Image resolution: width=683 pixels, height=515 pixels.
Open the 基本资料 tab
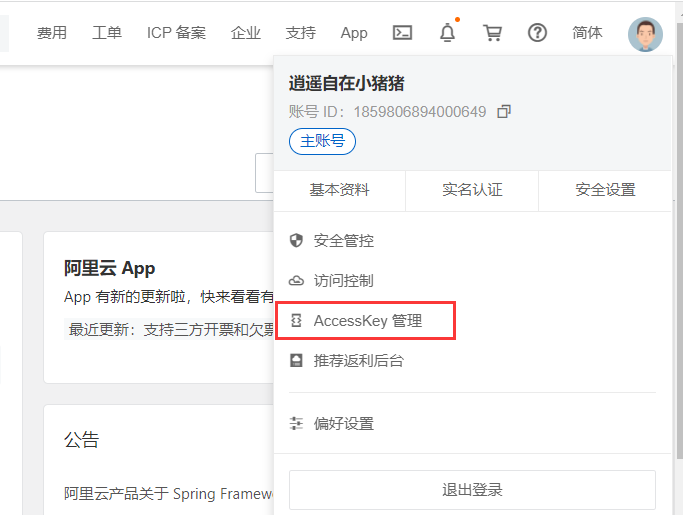[x=339, y=190]
